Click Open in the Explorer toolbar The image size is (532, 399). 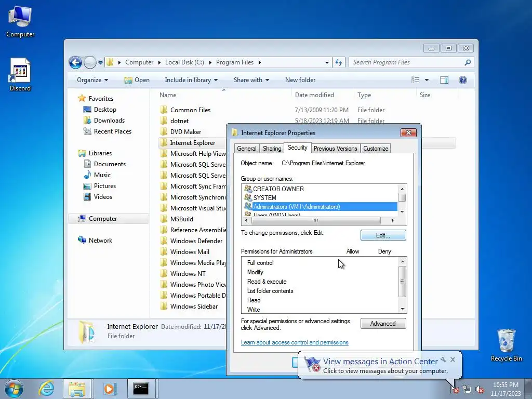tap(137, 80)
